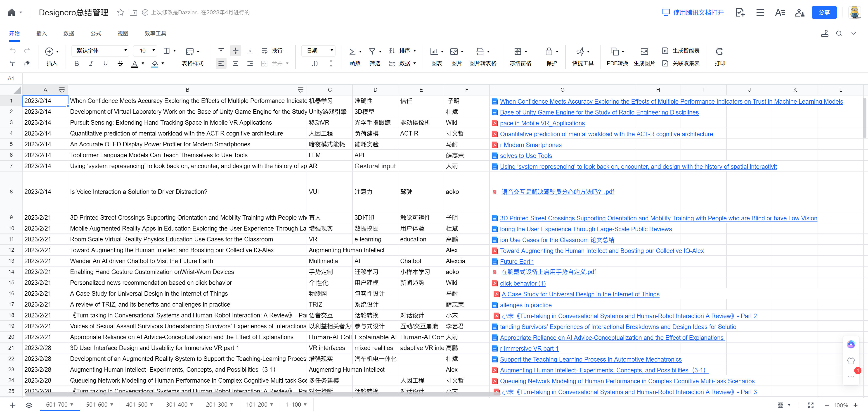Align cell content to bottom
Viewport: 868px width, 412px height.
click(250, 51)
